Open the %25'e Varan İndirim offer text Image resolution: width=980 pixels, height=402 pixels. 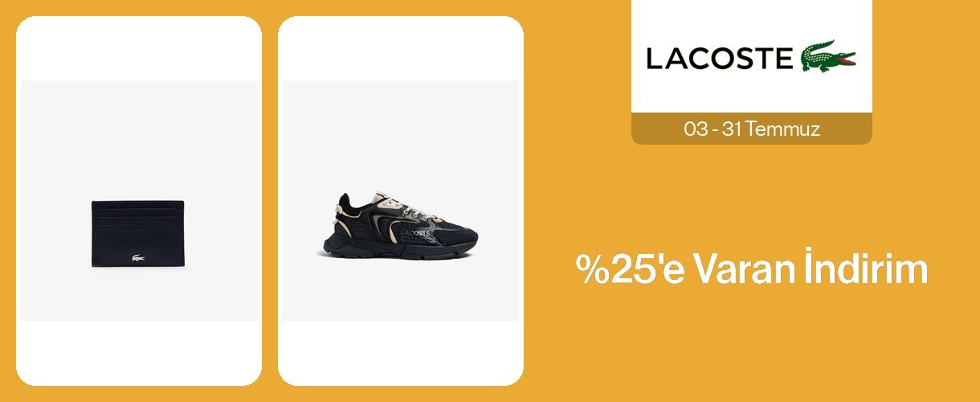752,270
